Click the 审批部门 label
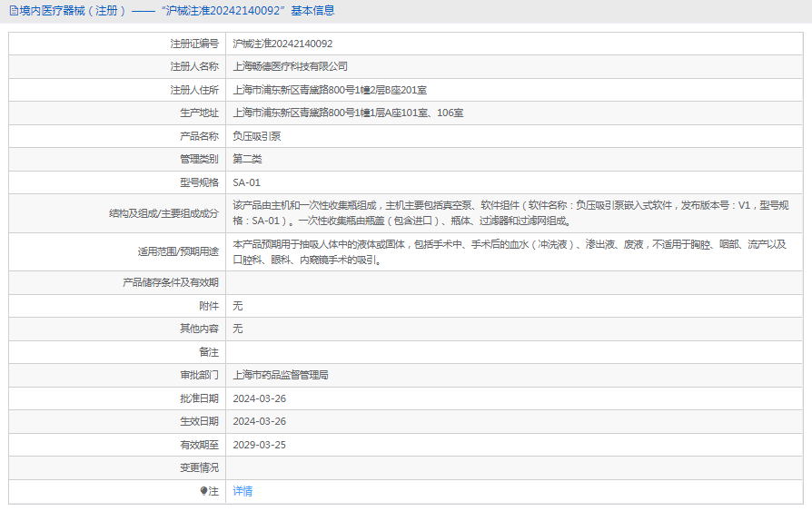The height and width of the screenshot is (511, 812). click(199, 375)
